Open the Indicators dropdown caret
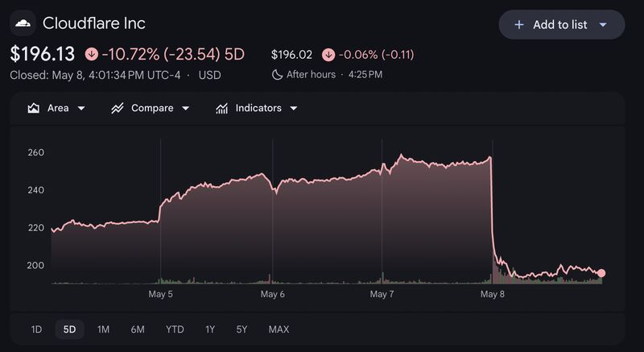The width and height of the screenshot is (644, 352). tap(294, 109)
